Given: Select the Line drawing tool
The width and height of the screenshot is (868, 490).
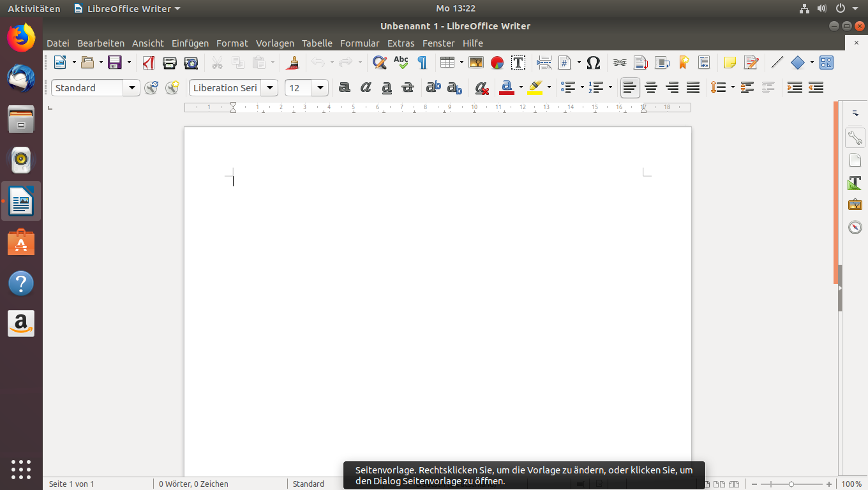Looking at the screenshot, I should point(777,63).
